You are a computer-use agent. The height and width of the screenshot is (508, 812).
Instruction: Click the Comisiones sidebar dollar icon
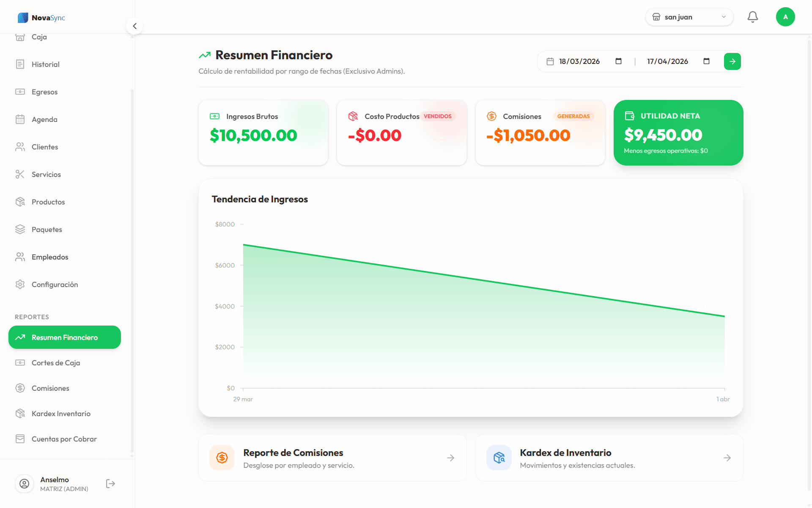click(20, 388)
